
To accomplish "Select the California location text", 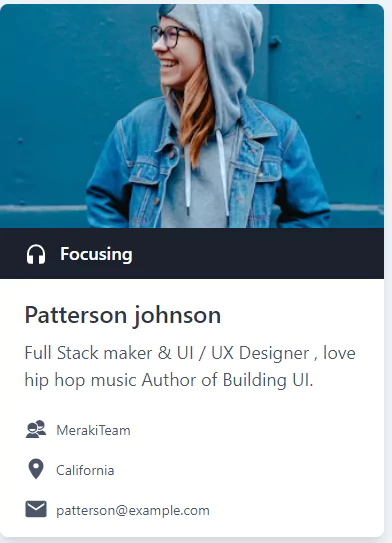I will (85, 470).
